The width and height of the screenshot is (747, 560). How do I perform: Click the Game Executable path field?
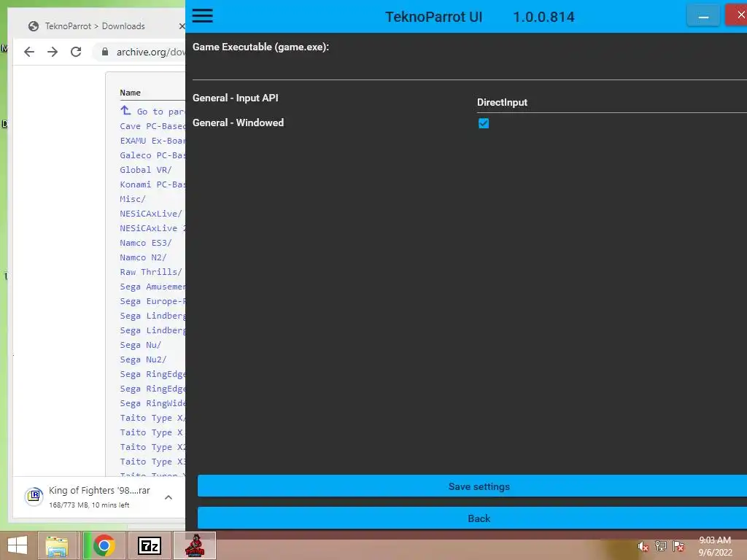pyautogui.click(x=469, y=67)
